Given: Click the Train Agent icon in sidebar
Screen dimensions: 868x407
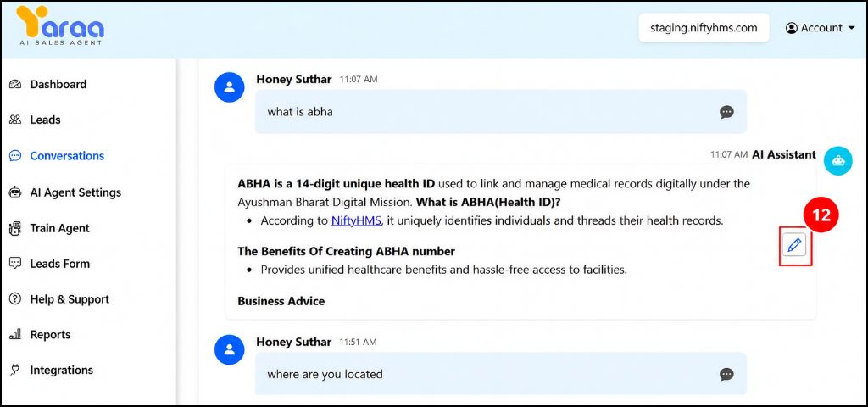Looking at the screenshot, I should pos(15,228).
